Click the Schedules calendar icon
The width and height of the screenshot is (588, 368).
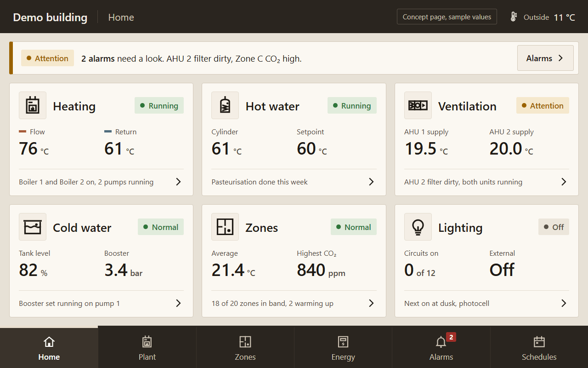click(x=539, y=342)
